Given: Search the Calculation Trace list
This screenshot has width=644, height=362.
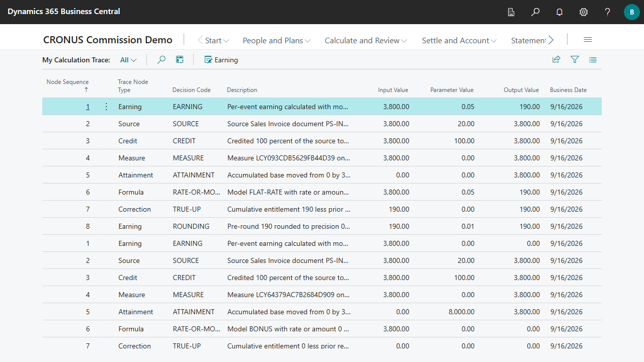Looking at the screenshot, I should [161, 60].
